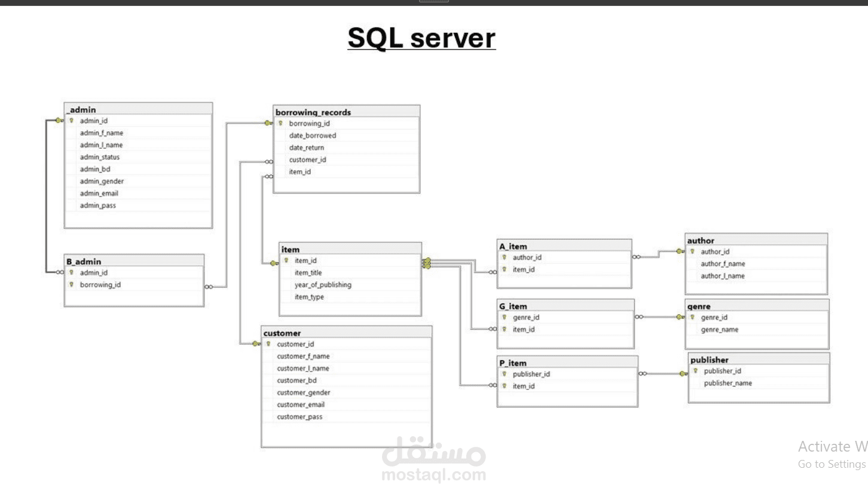This screenshot has height=494, width=868.
Task: Click the Activate Windows notification text
Action: tap(831, 446)
